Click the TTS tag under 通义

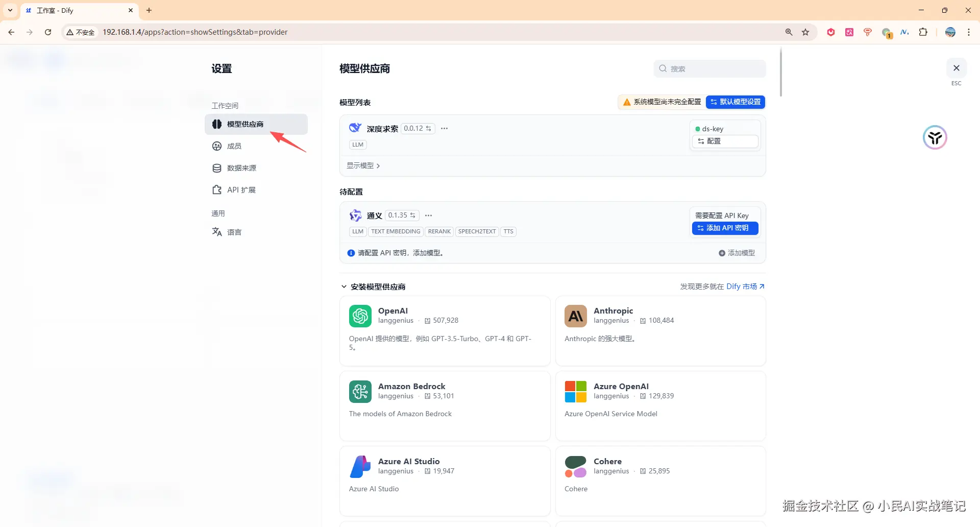pos(508,232)
